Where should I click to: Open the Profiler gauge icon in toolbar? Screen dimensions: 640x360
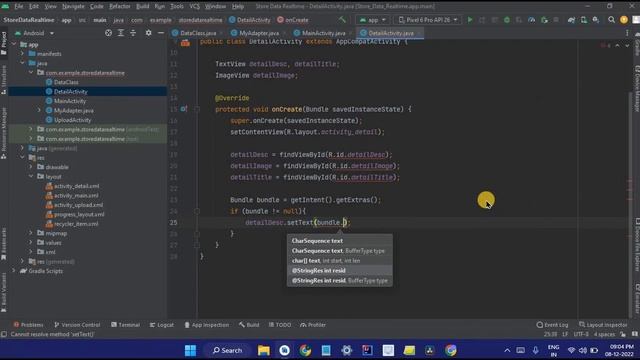(x=531, y=20)
